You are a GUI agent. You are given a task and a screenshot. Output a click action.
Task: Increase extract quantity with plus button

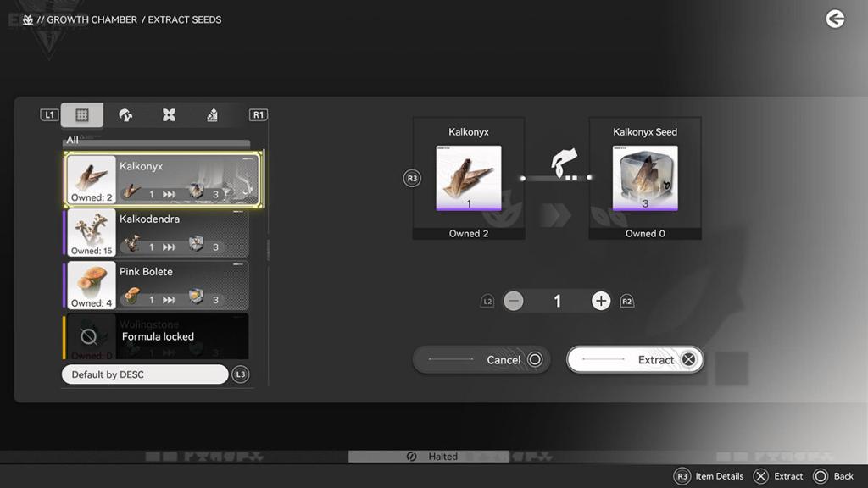(x=601, y=301)
